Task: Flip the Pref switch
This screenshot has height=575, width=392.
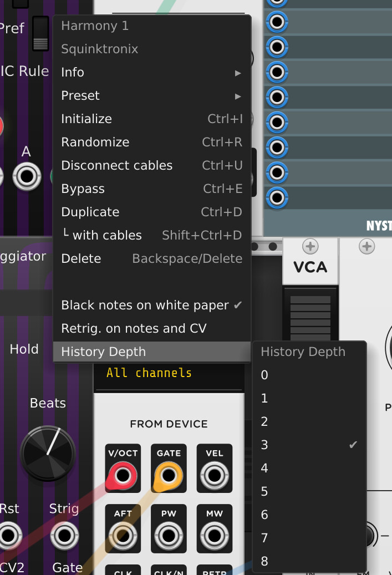Action: (40, 33)
